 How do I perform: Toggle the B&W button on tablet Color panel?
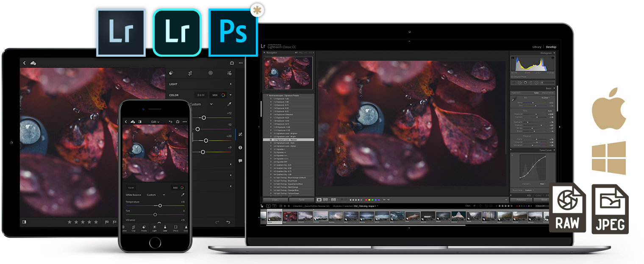[200, 95]
